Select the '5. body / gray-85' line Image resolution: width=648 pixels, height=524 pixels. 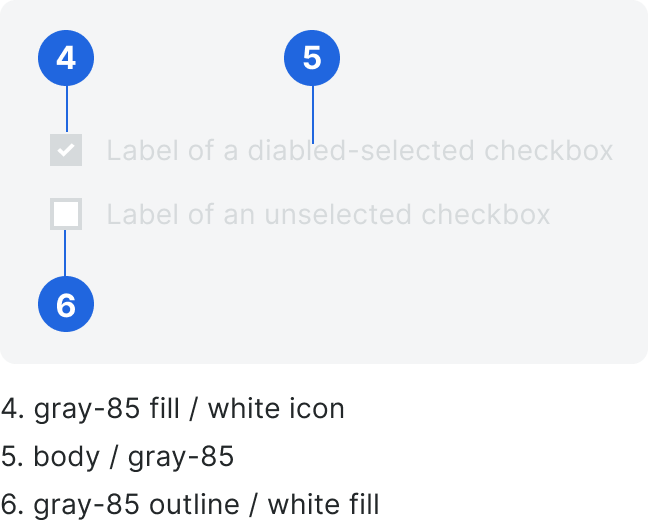(x=117, y=457)
